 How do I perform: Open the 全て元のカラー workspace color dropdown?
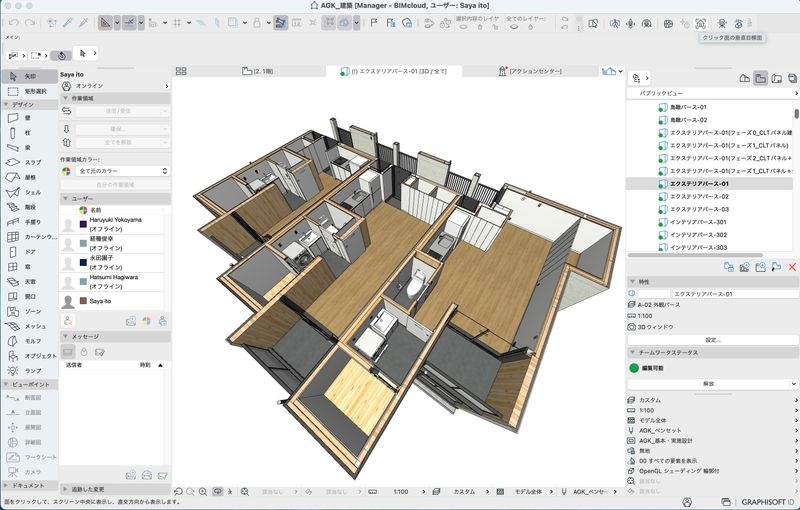click(123, 171)
